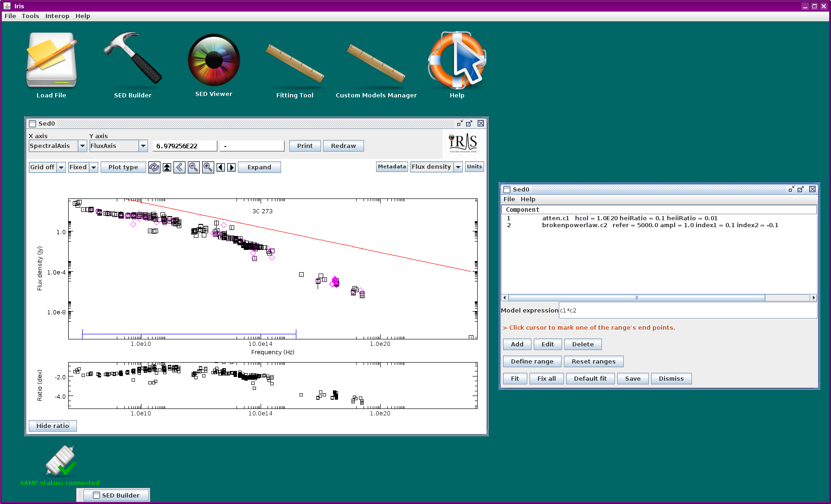Click the component list horizontal scrollbar
The height and width of the screenshot is (504, 831).
click(x=659, y=298)
